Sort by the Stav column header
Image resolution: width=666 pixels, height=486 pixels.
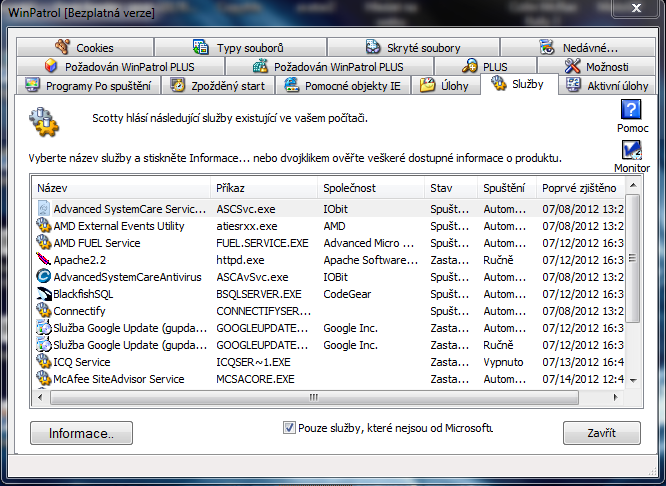coord(451,188)
